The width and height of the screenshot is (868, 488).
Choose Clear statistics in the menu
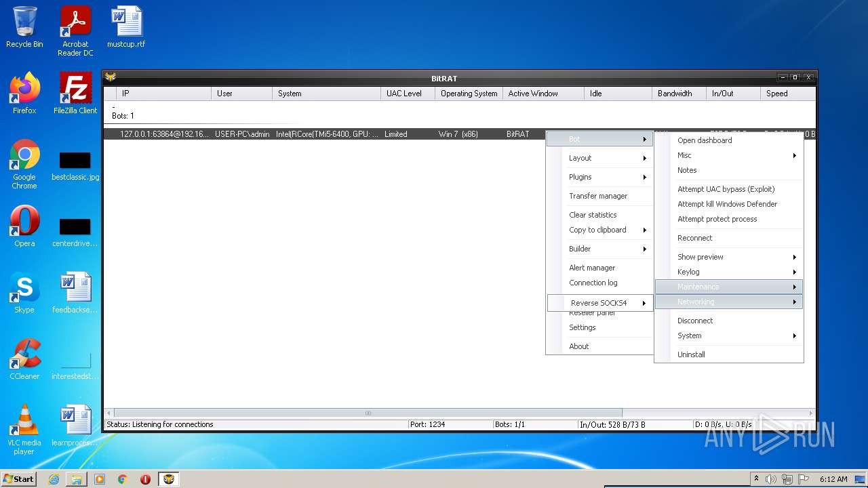click(x=599, y=215)
